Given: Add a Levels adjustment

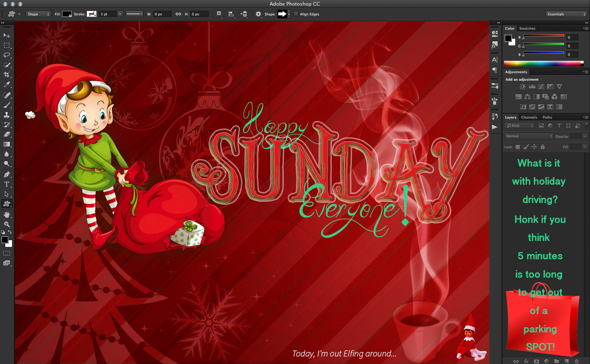Looking at the screenshot, I should pyautogui.click(x=532, y=87).
